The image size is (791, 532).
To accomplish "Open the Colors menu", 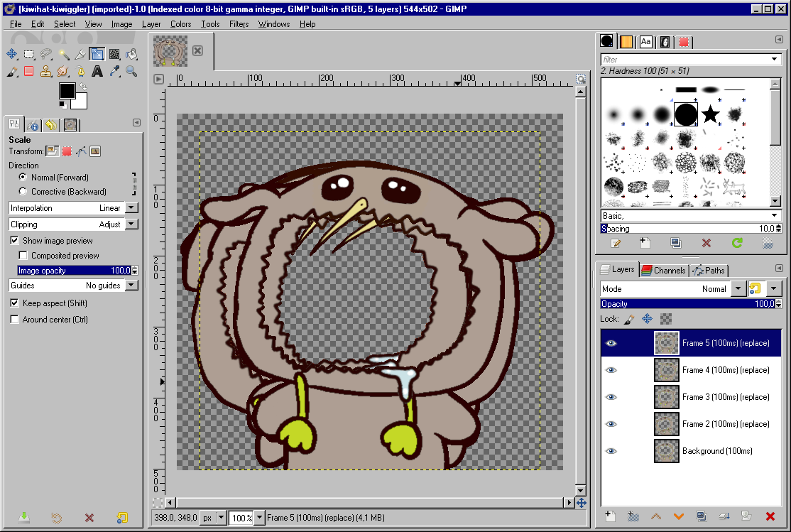I will click(x=180, y=23).
